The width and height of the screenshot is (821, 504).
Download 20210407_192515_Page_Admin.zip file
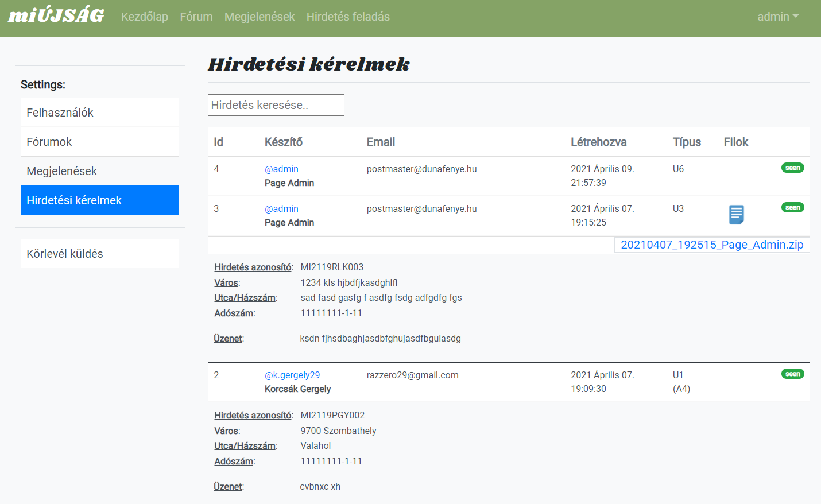712,245
